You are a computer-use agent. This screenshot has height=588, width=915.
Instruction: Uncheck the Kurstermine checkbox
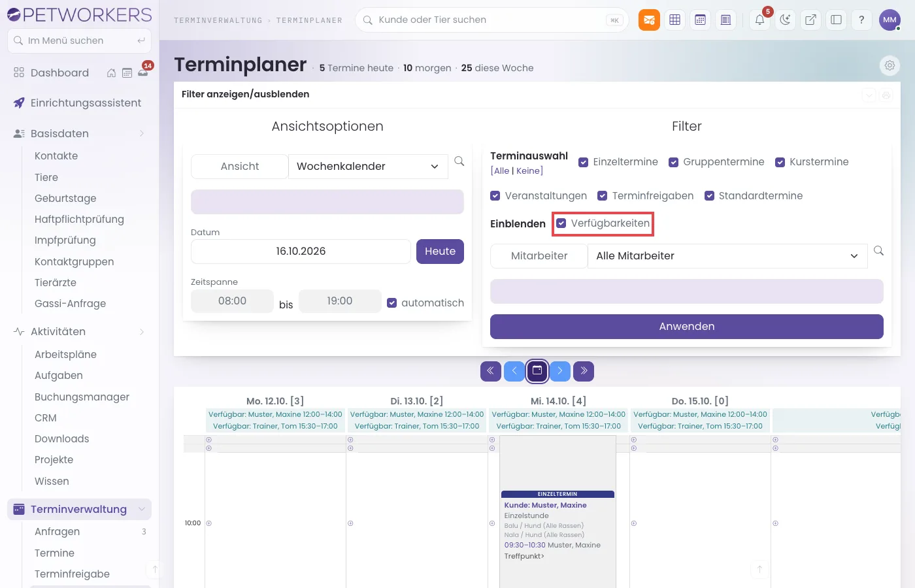click(780, 162)
